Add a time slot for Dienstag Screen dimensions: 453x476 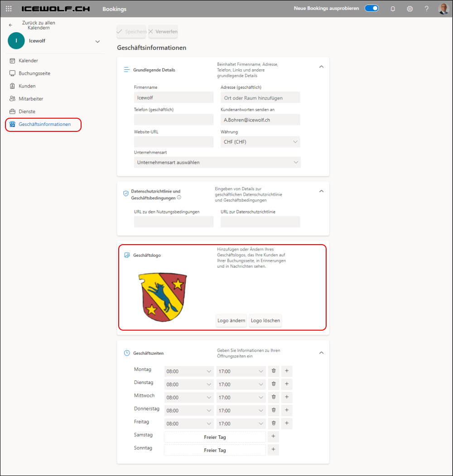click(287, 384)
